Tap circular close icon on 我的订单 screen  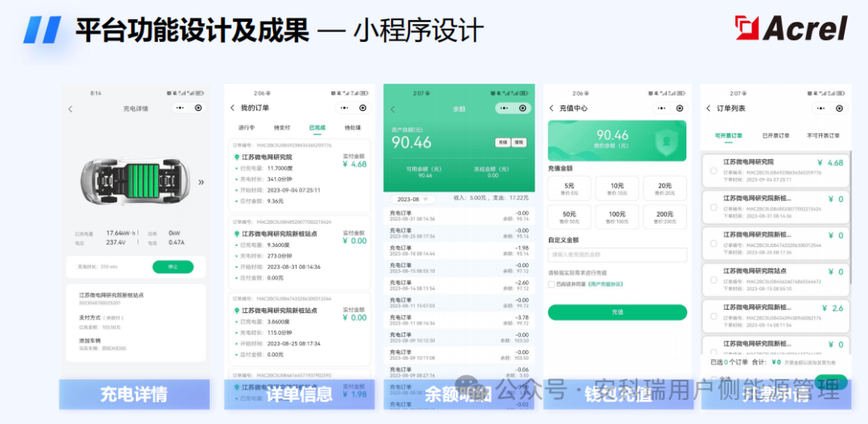[x=362, y=108]
